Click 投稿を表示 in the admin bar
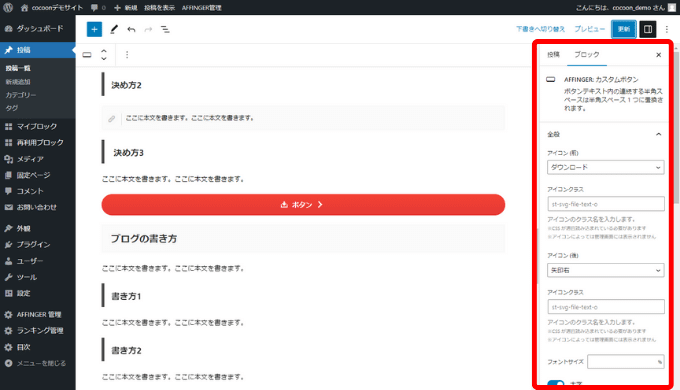This screenshot has width=680, height=390. (x=160, y=7)
